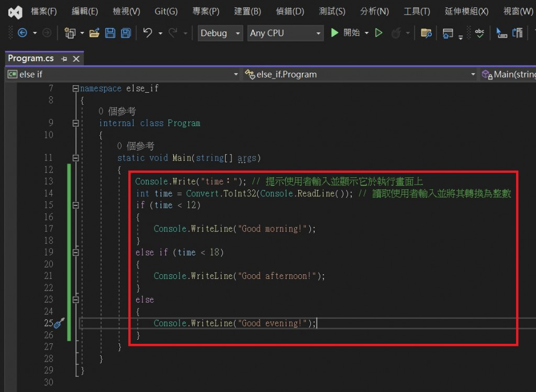Click the 'Good afternoon!' string literal
This screenshot has height=392, width=536.
click(277, 276)
